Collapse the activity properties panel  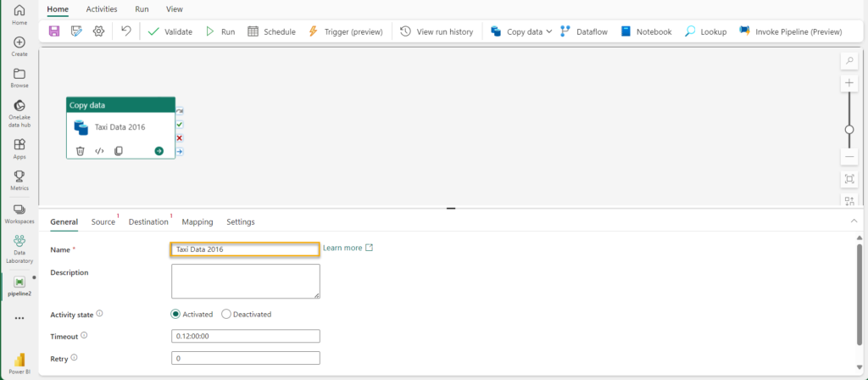[x=854, y=221]
